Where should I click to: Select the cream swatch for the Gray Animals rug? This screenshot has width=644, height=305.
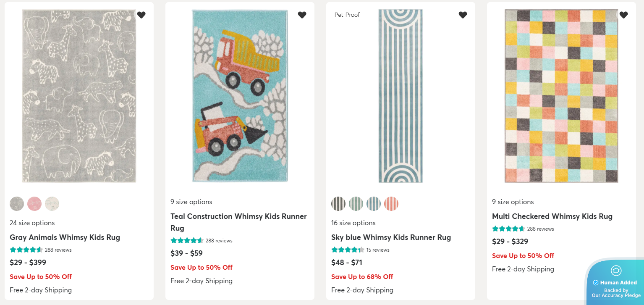click(52, 203)
